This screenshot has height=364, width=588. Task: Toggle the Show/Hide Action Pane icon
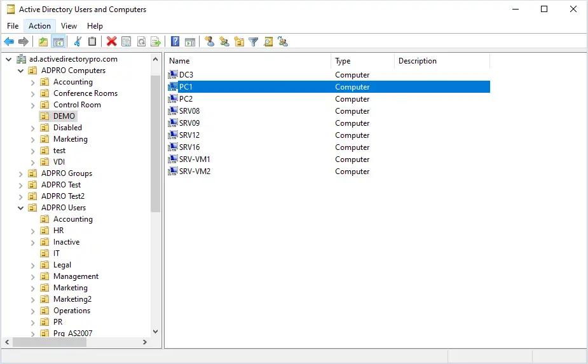[x=190, y=42]
